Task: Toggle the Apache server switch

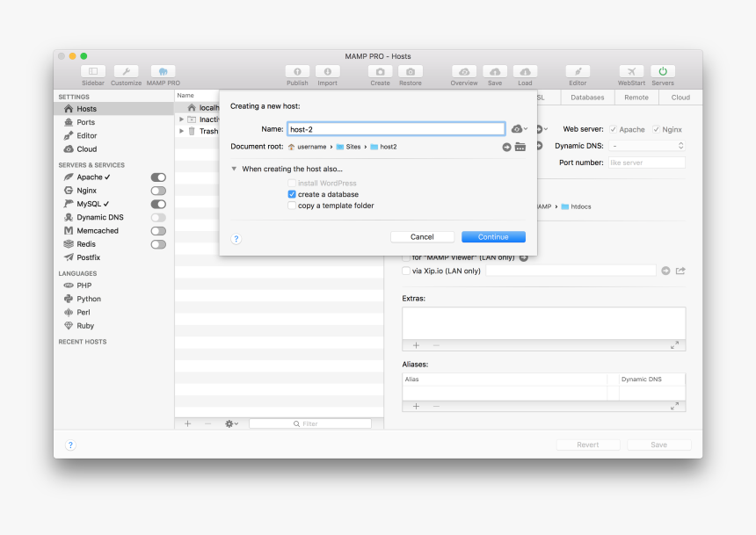Action: pyautogui.click(x=158, y=177)
